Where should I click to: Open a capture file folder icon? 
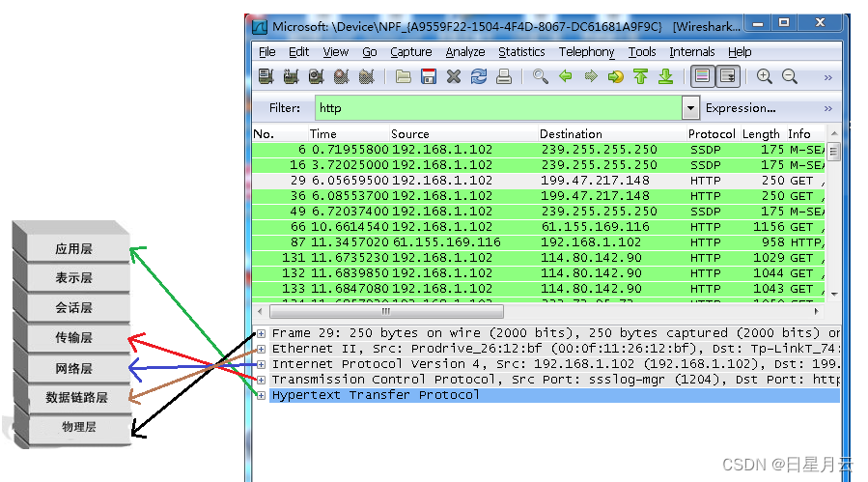point(403,76)
